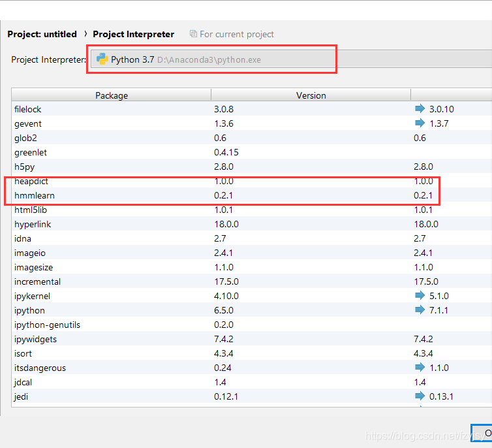Select the ipython-genutils package row
The width and height of the screenshot is (492, 448).
252,325
